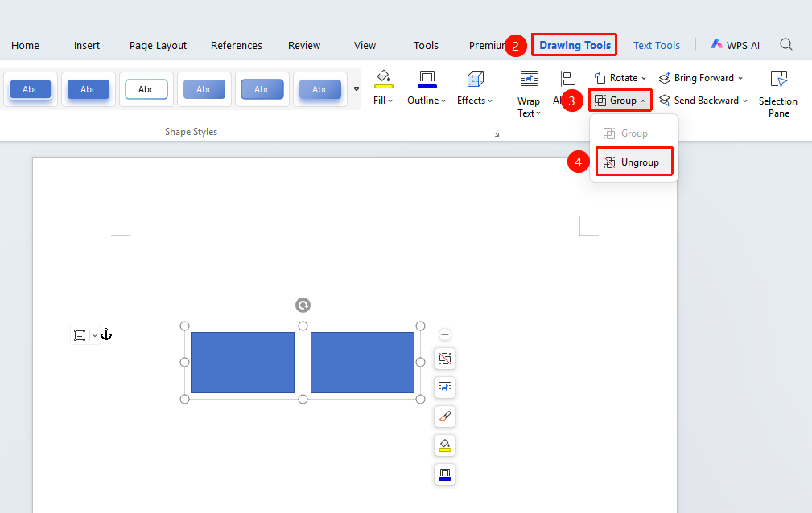The height and width of the screenshot is (513, 812).
Task: Click the floating ungroup icon beside shapes
Action: click(x=445, y=359)
